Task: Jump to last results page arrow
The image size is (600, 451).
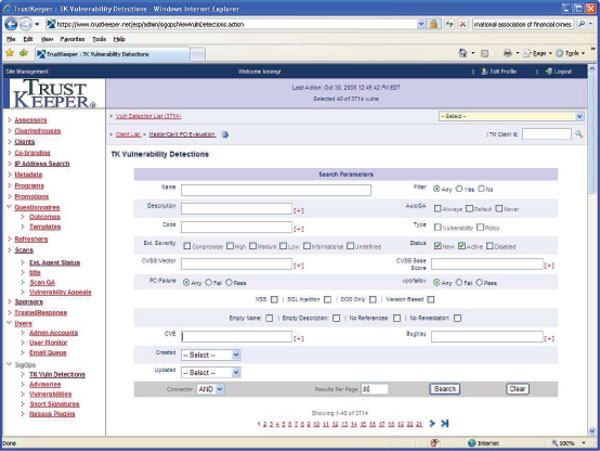Action: pyautogui.click(x=444, y=423)
